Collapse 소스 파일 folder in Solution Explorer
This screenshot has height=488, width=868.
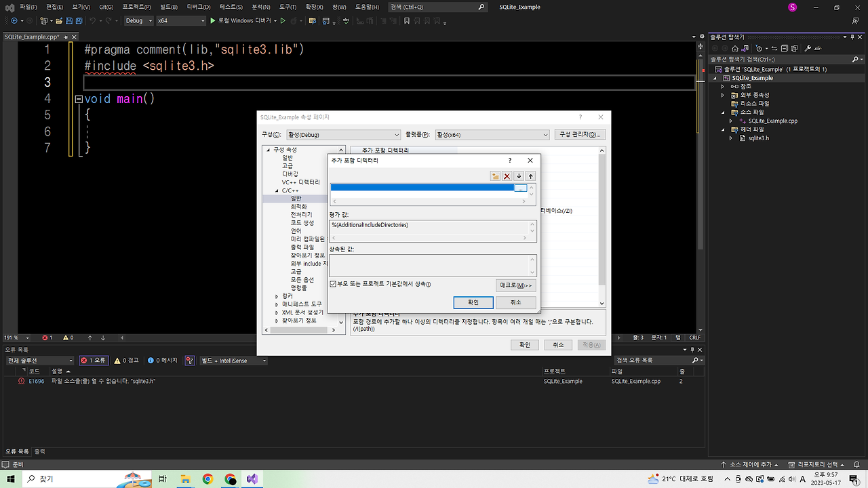coord(723,113)
